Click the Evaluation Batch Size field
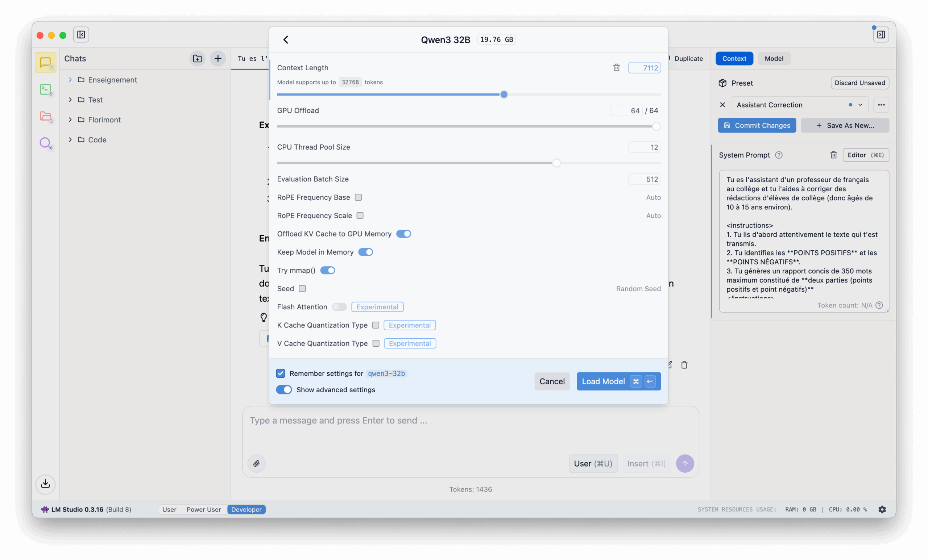This screenshot has height=560, width=928. (644, 179)
